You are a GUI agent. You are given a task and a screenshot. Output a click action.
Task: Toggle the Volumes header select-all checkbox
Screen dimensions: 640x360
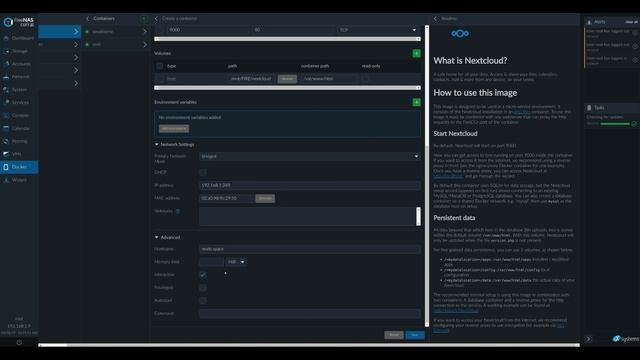pos(160,66)
